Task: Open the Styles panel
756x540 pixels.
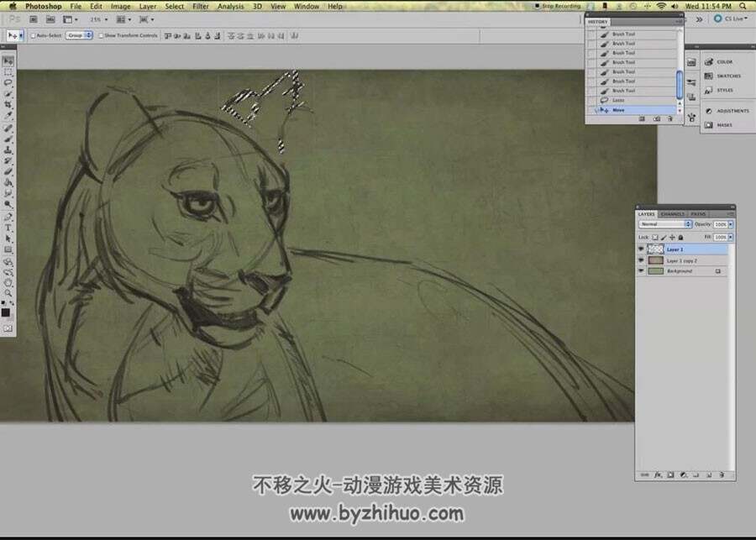Action: 719,90
